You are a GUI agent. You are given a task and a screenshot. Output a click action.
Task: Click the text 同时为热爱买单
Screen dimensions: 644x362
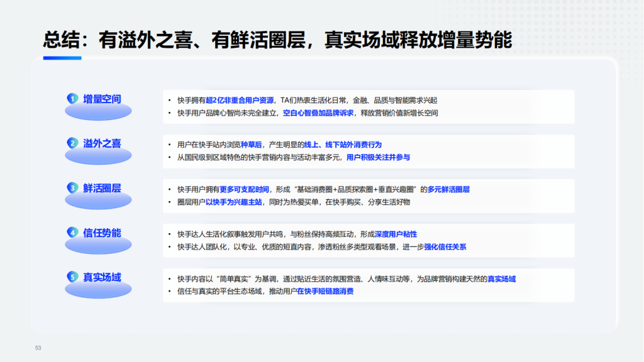click(293, 202)
